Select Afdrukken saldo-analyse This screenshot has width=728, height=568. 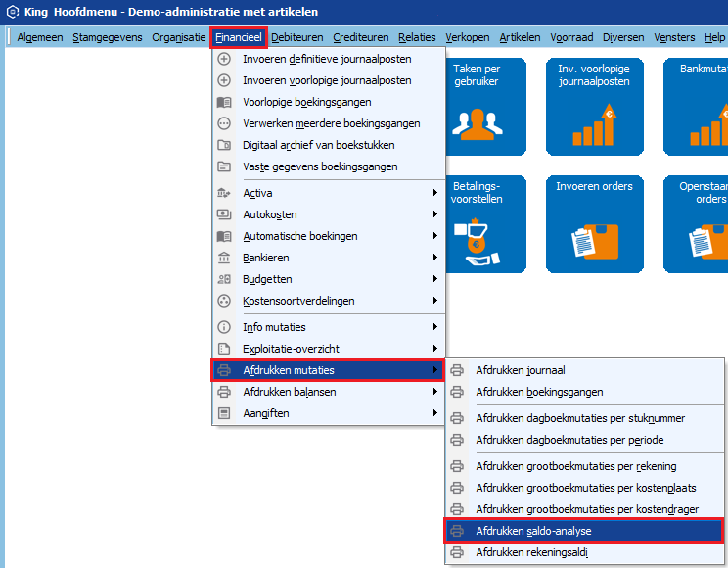pyautogui.click(x=533, y=531)
